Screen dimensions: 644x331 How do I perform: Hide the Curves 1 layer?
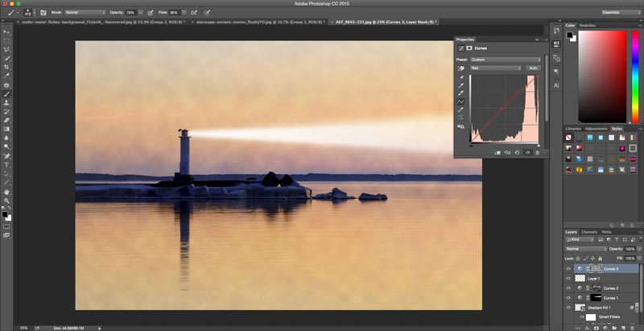coord(568,298)
